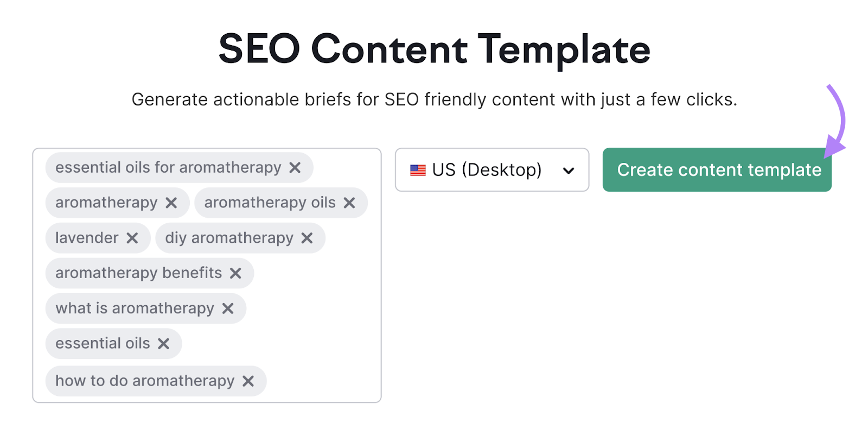Delete the "essential oils" keyword tag
Viewport: 868px width, 435px height.
pyautogui.click(x=164, y=343)
